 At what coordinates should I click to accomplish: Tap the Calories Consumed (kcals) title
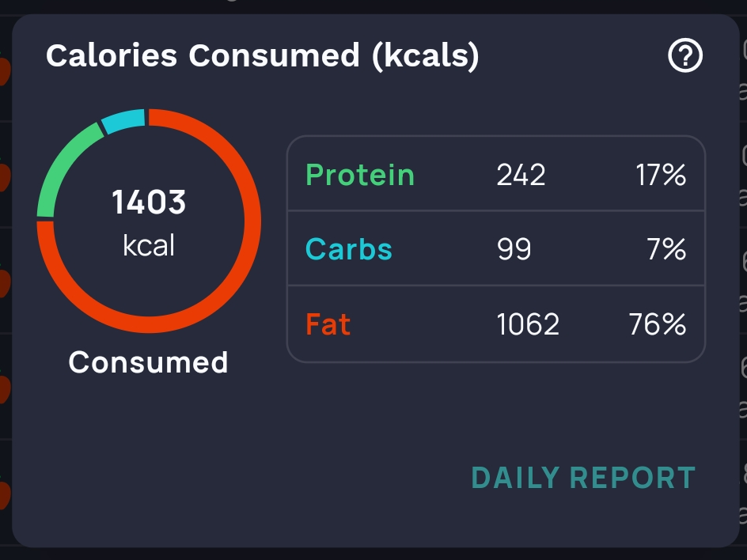262,56
